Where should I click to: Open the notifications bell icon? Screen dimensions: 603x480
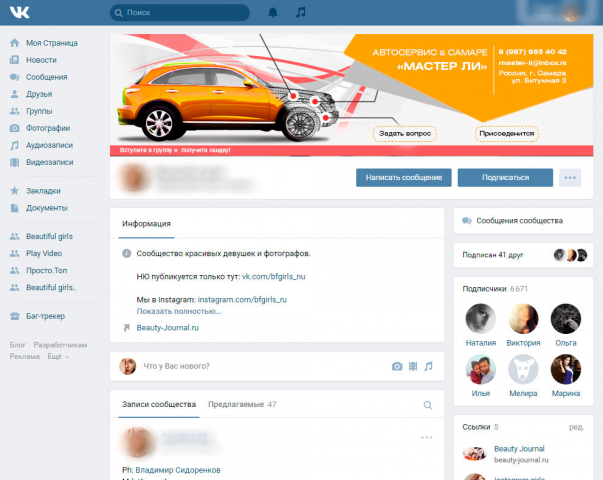tap(273, 12)
